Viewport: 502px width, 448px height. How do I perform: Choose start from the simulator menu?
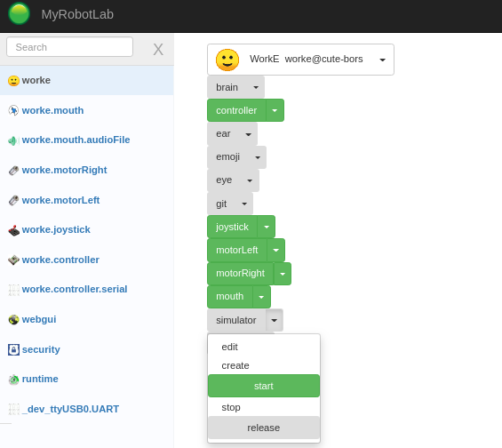point(264,386)
